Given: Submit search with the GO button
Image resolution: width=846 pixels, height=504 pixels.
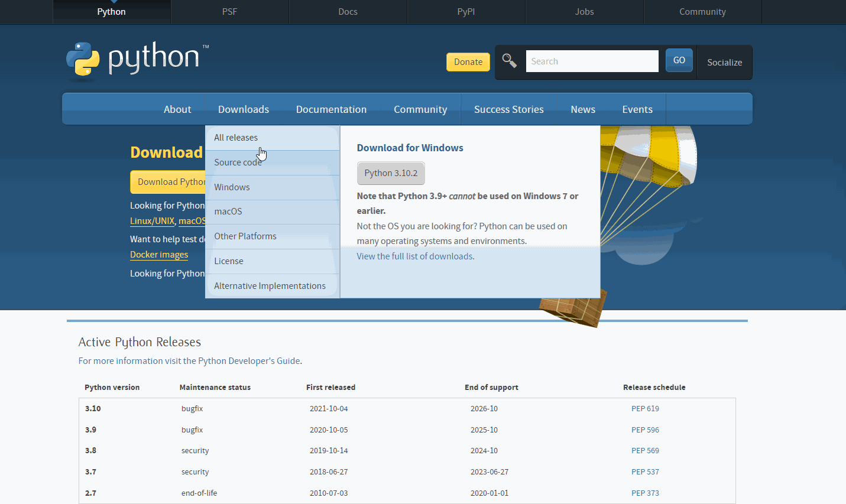Looking at the screenshot, I should pos(679,60).
